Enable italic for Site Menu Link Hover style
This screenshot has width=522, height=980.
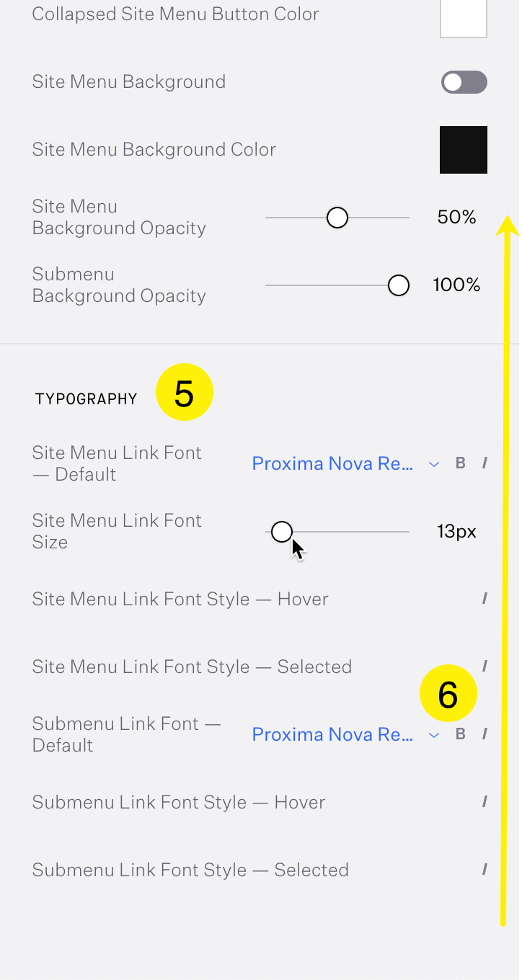[485, 599]
